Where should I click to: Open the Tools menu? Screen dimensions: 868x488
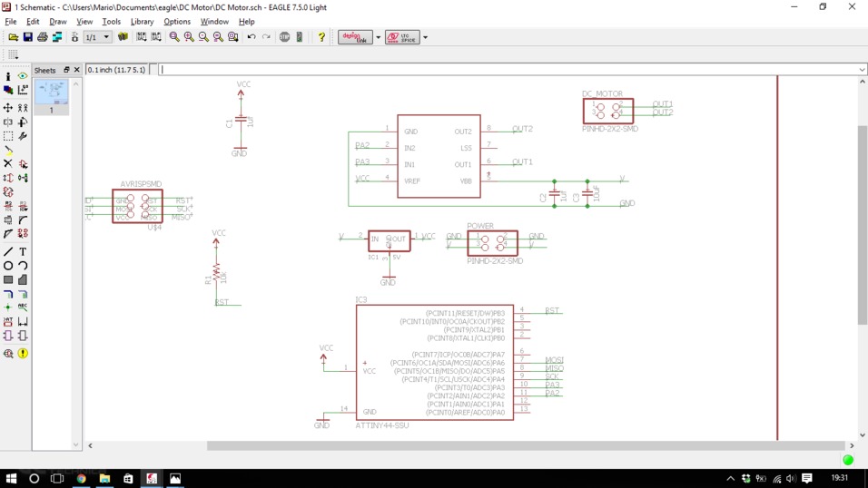point(112,22)
